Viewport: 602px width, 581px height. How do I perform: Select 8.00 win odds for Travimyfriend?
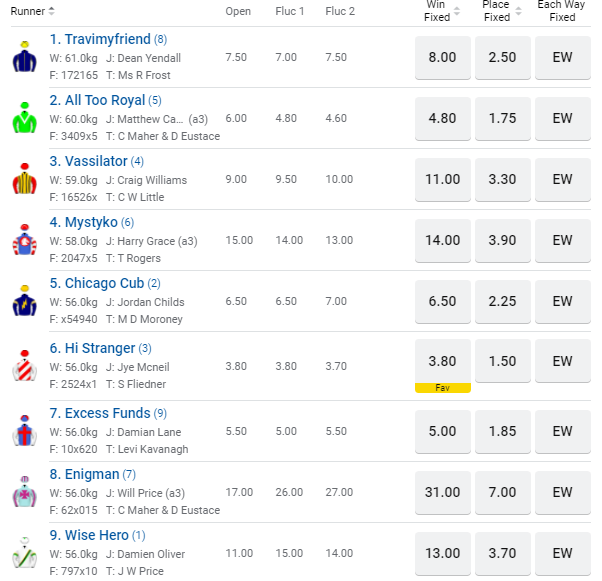pyautogui.click(x=442, y=58)
